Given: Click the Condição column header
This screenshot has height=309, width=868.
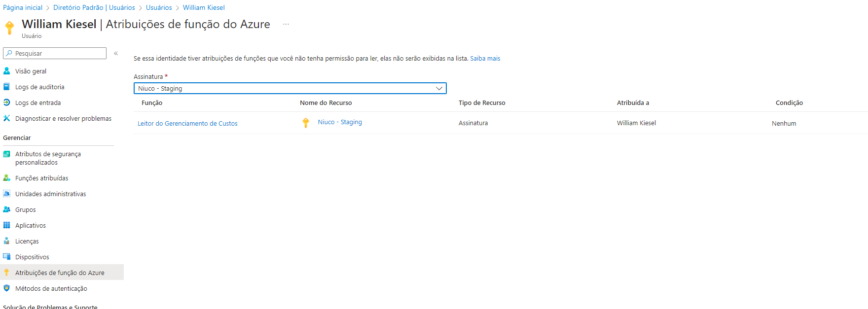Looking at the screenshot, I should point(789,103).
